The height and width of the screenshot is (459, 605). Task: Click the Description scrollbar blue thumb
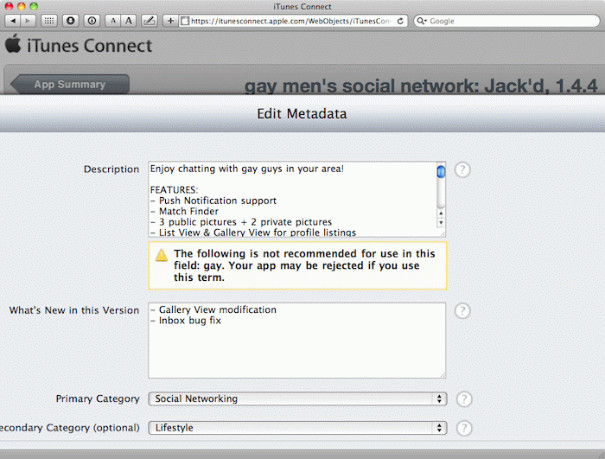[x=441, y=171]
